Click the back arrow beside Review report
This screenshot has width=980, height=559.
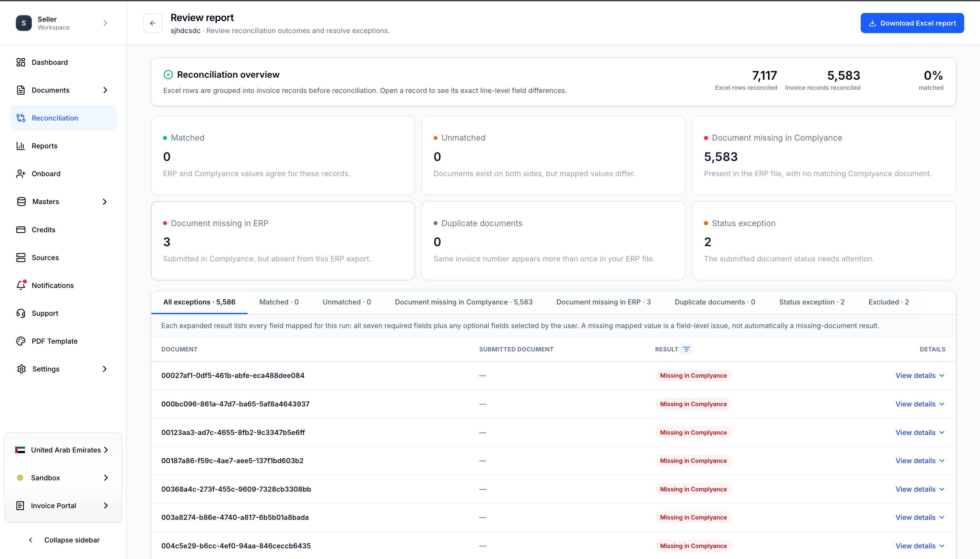[153, 23]
